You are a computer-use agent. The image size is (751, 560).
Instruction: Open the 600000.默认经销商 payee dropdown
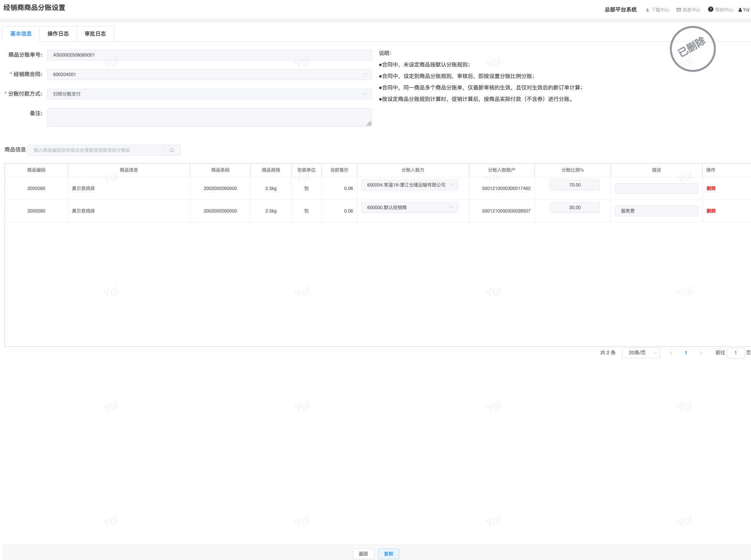tap(409, 208)
